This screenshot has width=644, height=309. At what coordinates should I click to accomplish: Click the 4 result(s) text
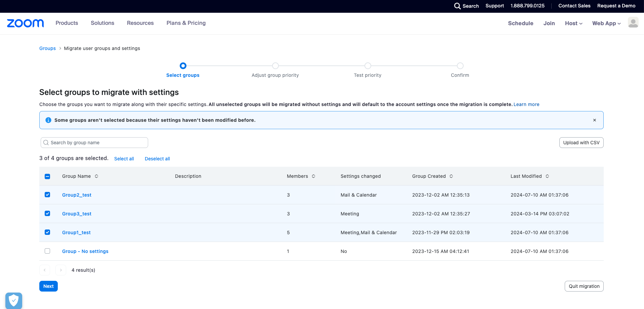coord(83,270)
